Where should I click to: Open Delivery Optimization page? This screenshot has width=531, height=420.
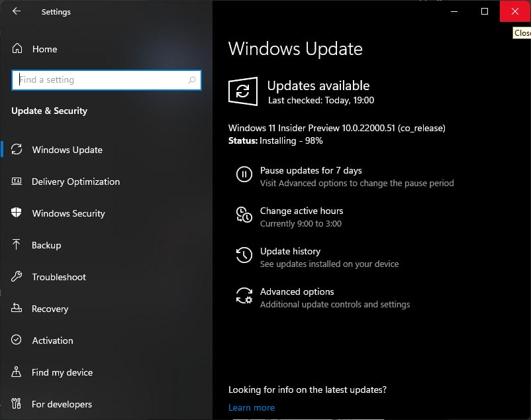point(75,182)
